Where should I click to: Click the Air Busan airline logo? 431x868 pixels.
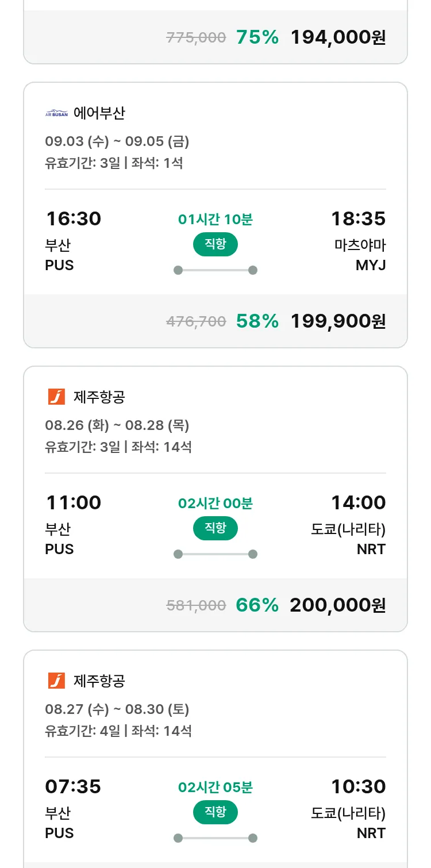pyautogui.click(x=56, y=113)
